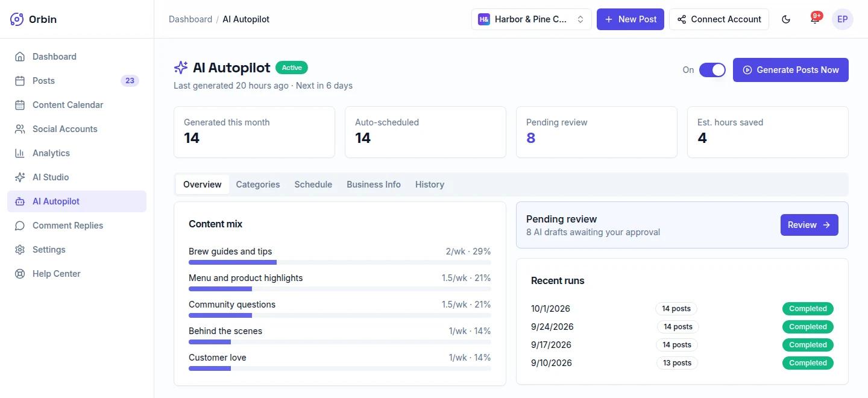Click the Pending review stat card

(x=597, y=132)
